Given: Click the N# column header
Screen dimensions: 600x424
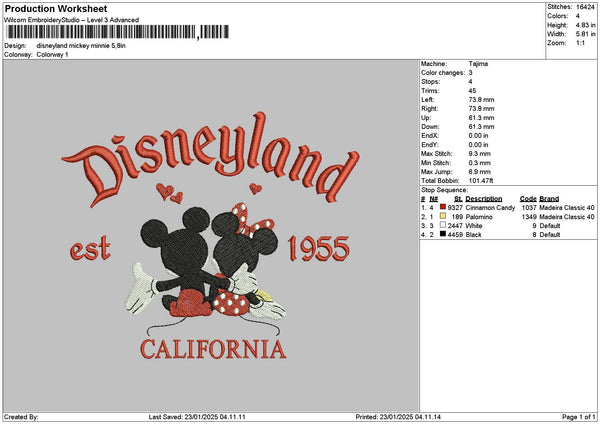Looking at the screenshot, I should point(434,199).
